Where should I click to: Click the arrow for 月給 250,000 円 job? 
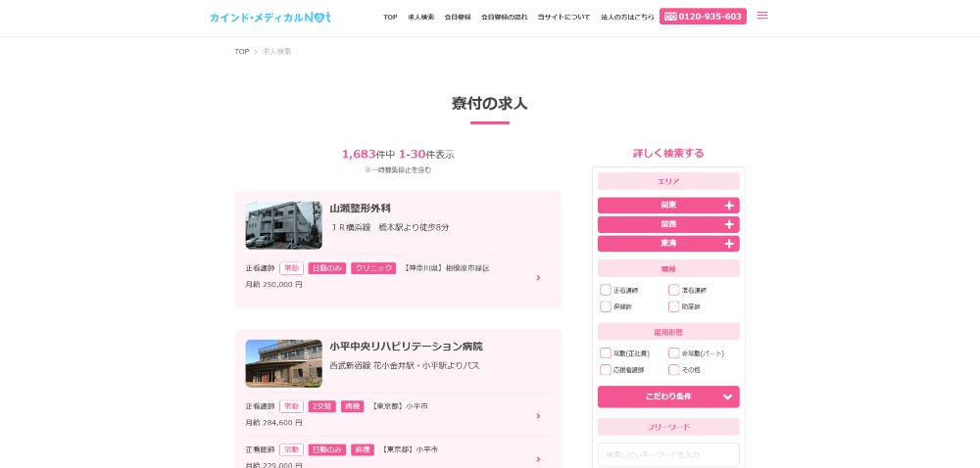pos(538,278)
